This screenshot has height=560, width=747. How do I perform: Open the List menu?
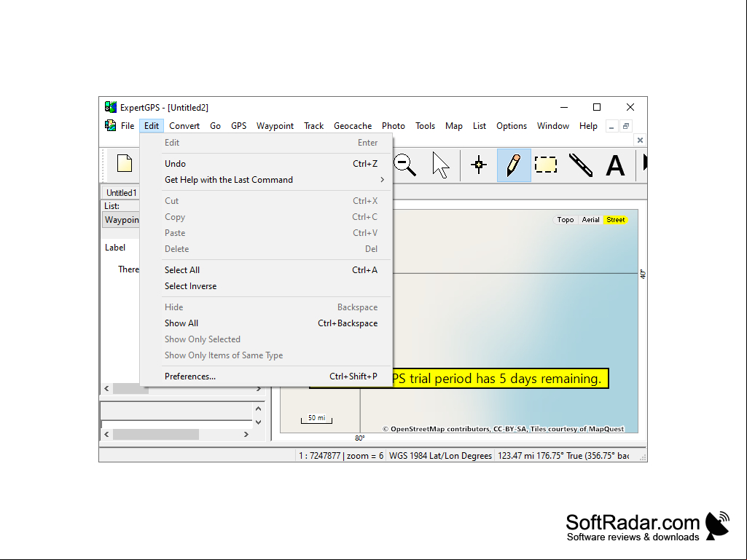[x=480, y=126]
